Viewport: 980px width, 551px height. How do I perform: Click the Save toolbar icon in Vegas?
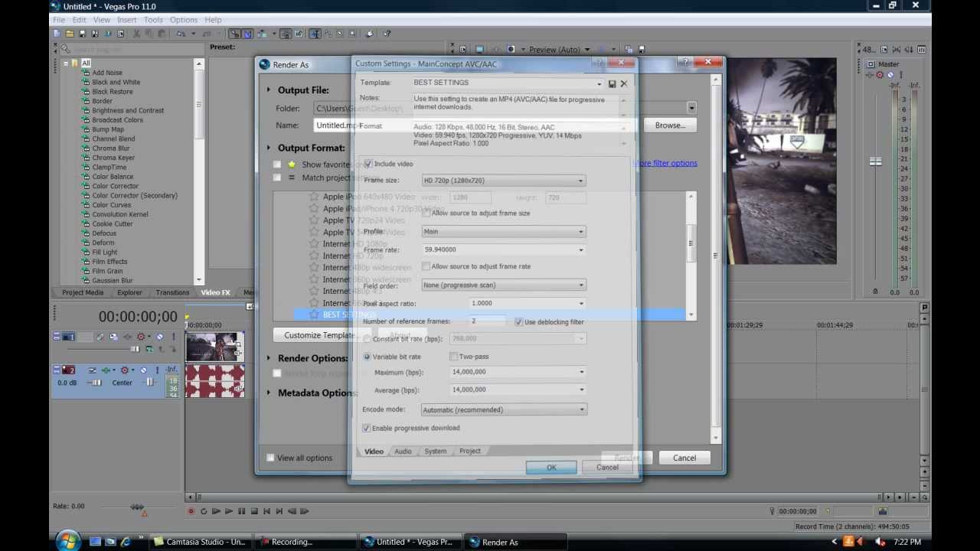[82, 34]
